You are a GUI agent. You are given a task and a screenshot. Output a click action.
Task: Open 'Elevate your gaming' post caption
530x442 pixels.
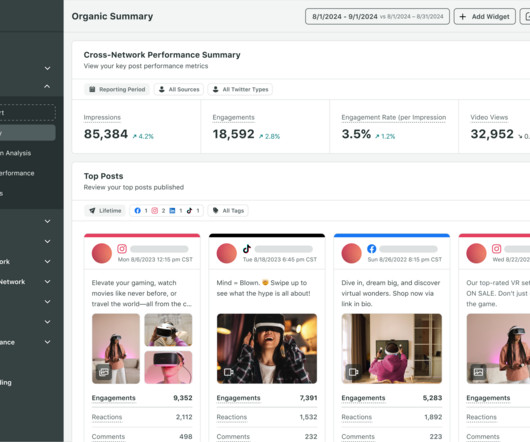[142, 293]
